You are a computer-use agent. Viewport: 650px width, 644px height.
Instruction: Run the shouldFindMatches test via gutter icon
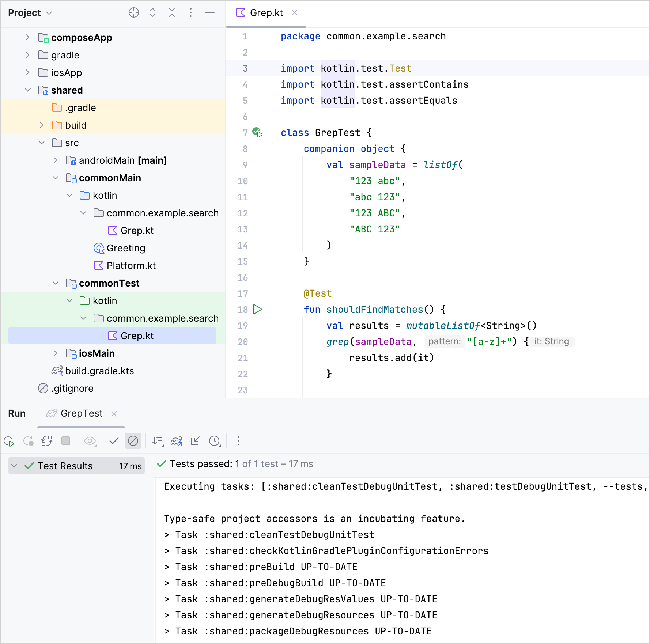258,310
